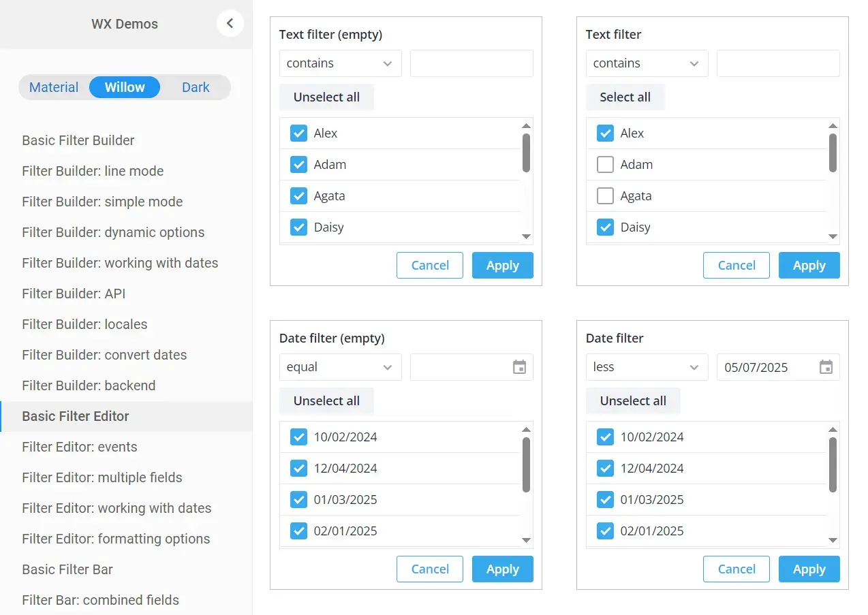Switch to the Dark theme tab
Screen dimensions: 868x615
click(196, 86)
